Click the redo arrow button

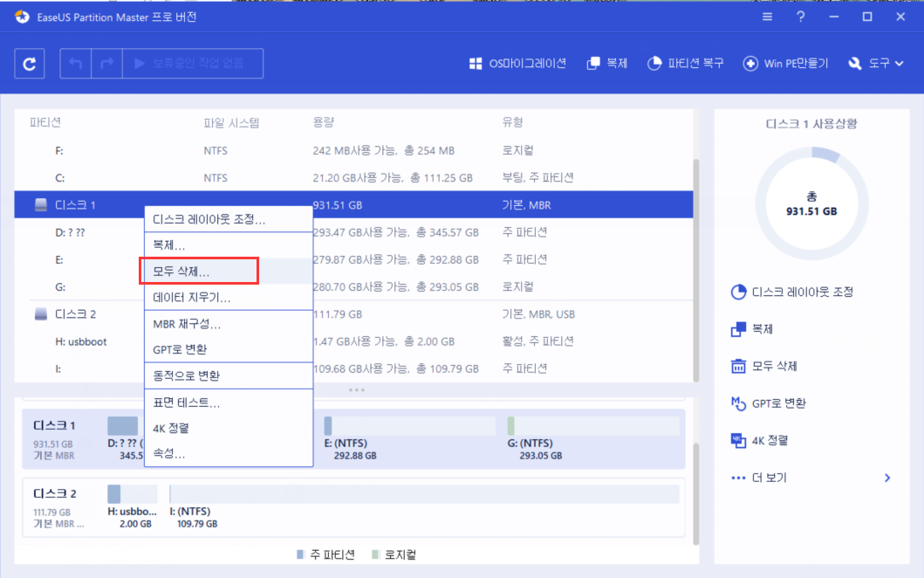point(106,63)
